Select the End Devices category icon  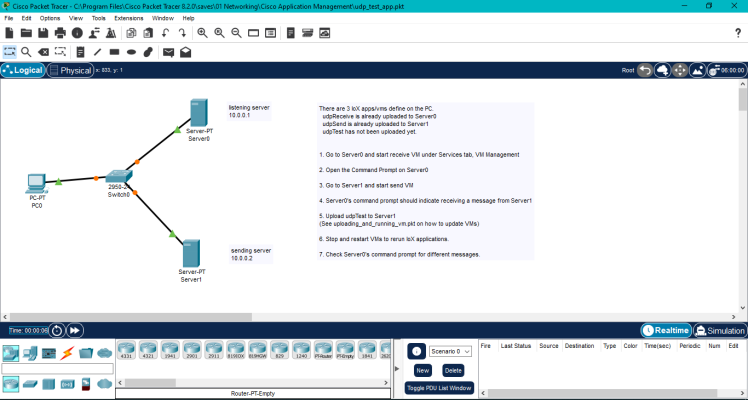coord(30,353)
